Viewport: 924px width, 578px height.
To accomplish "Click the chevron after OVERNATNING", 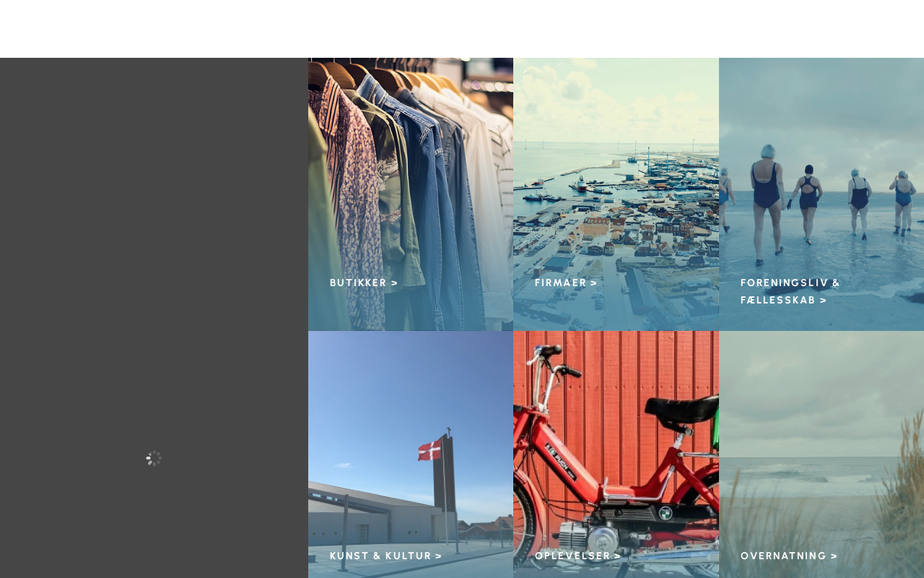I will 834,556.
